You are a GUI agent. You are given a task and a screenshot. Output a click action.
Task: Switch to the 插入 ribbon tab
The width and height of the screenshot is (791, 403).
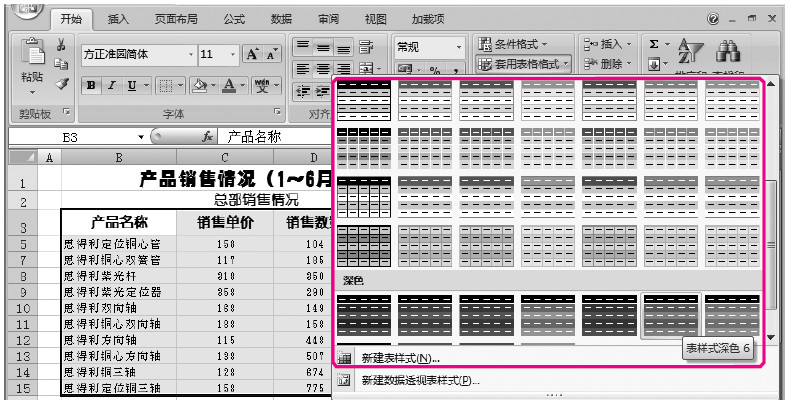pyautogui.click(x=118, y=19)
